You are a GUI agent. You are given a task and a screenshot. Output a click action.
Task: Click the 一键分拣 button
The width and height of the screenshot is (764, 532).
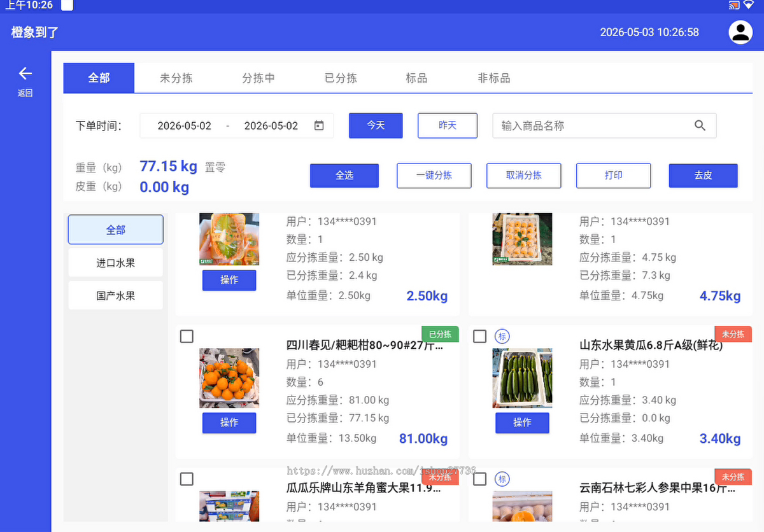coord(434,176)
